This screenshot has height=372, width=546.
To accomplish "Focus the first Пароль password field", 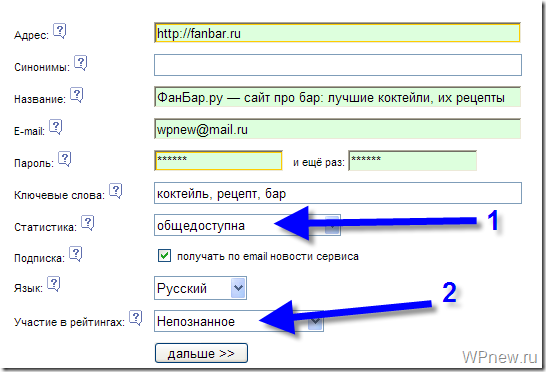I will 218,161.
